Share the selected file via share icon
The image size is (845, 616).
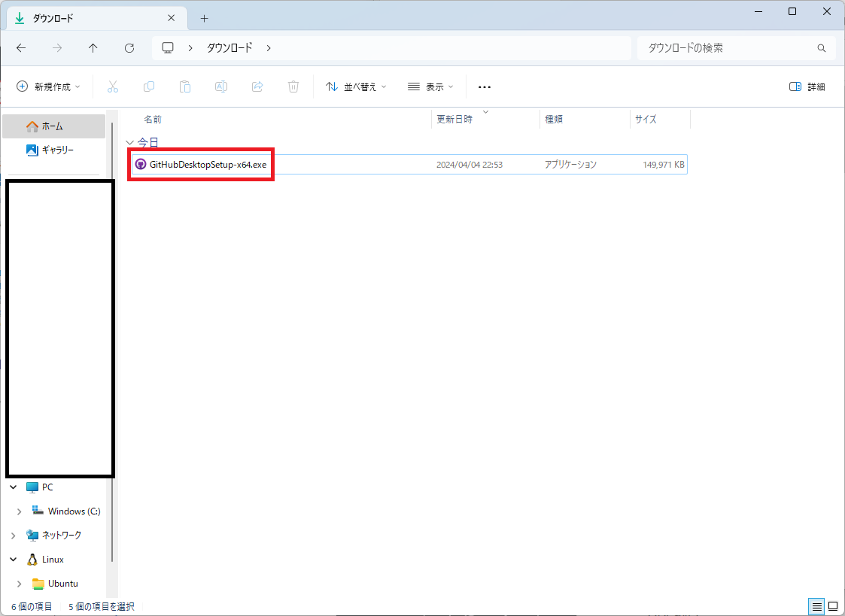click(257, 86)
